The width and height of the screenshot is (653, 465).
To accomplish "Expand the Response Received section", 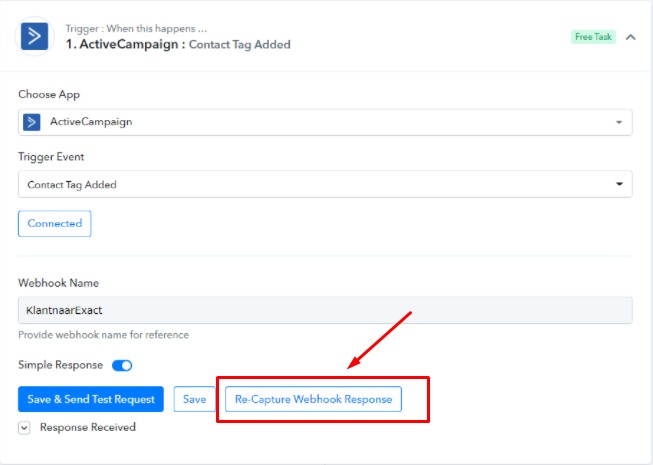I will 24,428.
